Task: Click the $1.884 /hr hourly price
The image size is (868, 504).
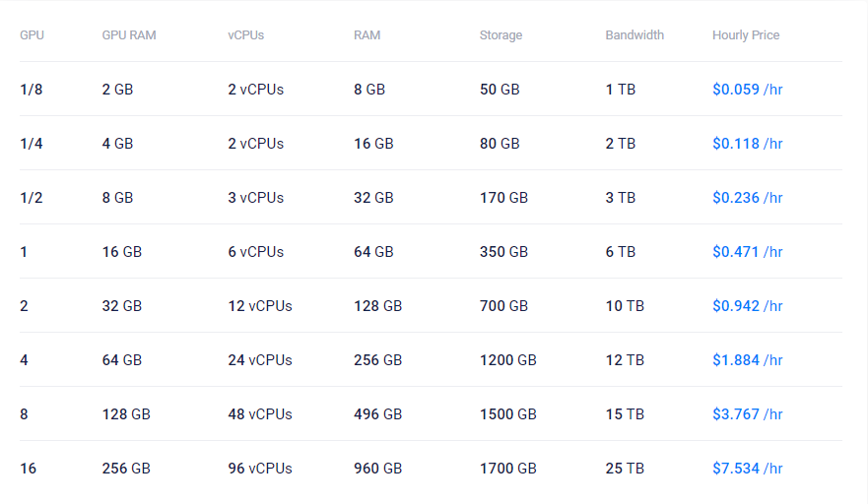Action: click(747, 360)
